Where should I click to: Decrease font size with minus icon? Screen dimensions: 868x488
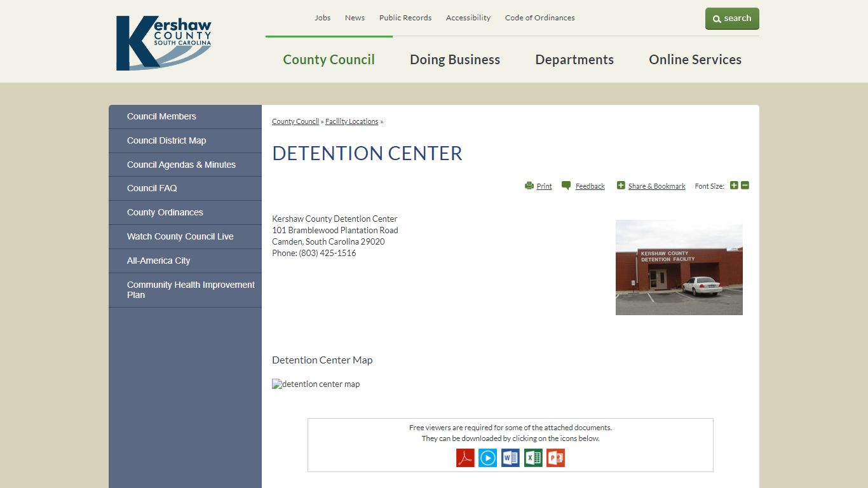(745, 186)
